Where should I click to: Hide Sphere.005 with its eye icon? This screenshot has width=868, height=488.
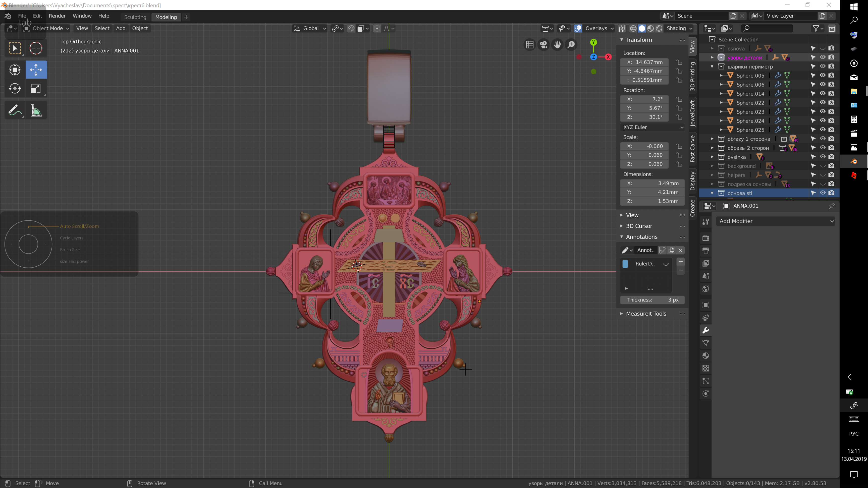[x=823, y=76]
